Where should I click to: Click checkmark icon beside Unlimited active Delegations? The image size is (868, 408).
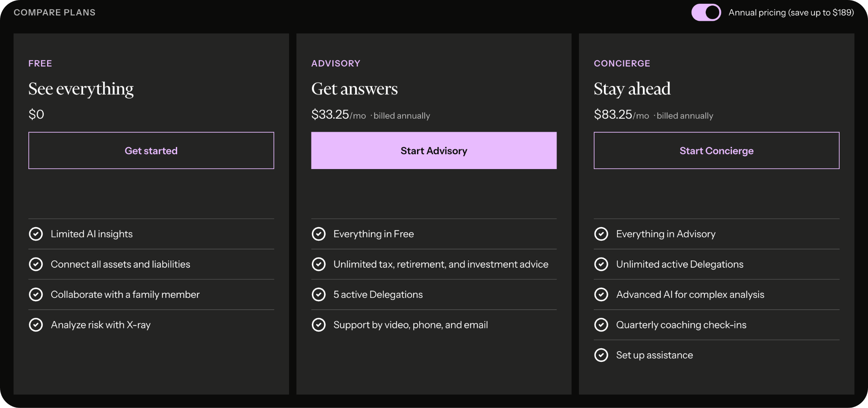click(x=601, y=264)
